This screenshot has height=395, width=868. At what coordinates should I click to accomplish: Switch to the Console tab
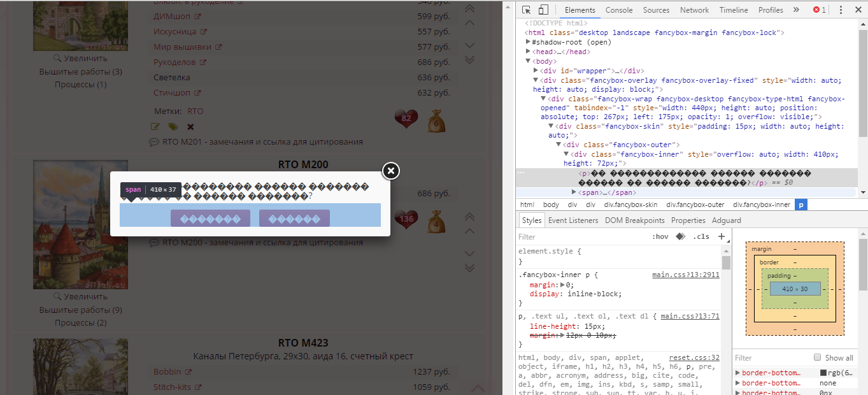(618, 10)
